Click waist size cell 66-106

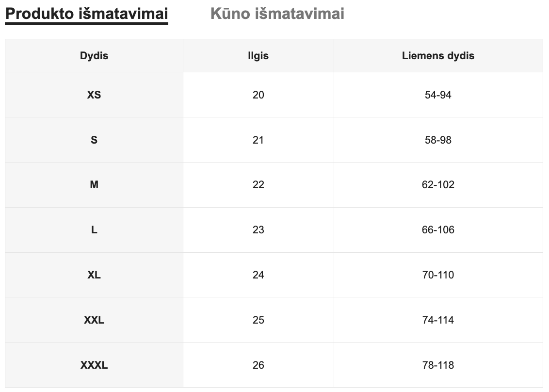click(x=438, y=230)
